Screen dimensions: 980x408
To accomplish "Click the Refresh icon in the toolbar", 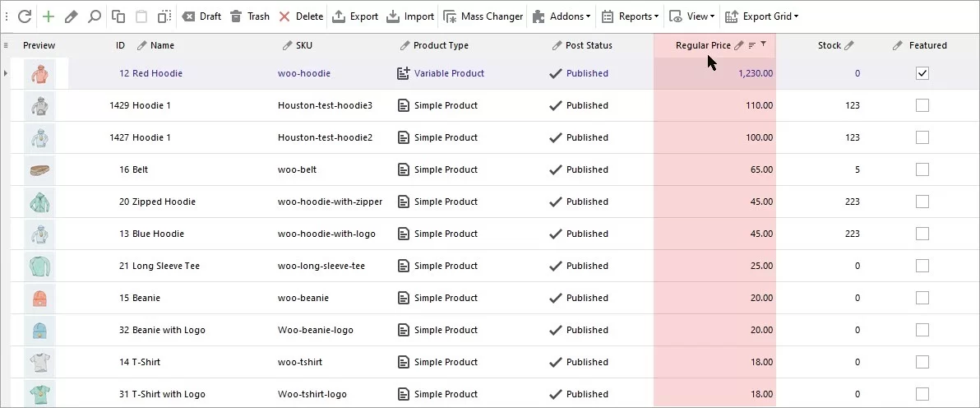I will 25,16.
